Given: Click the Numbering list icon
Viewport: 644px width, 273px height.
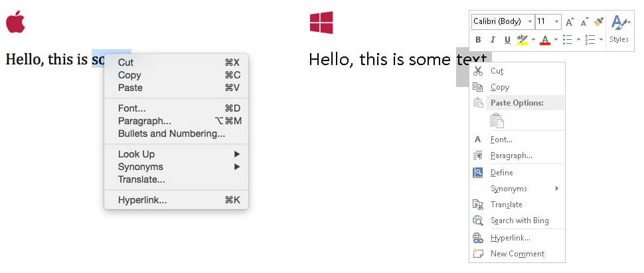Looking at the screenshot, I should (590, 39).
